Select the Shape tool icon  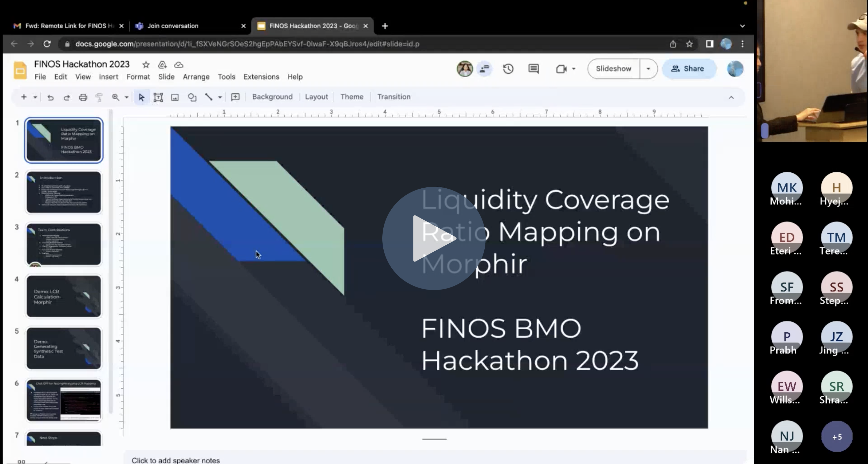pyautogui.click(x=192, y=97)
